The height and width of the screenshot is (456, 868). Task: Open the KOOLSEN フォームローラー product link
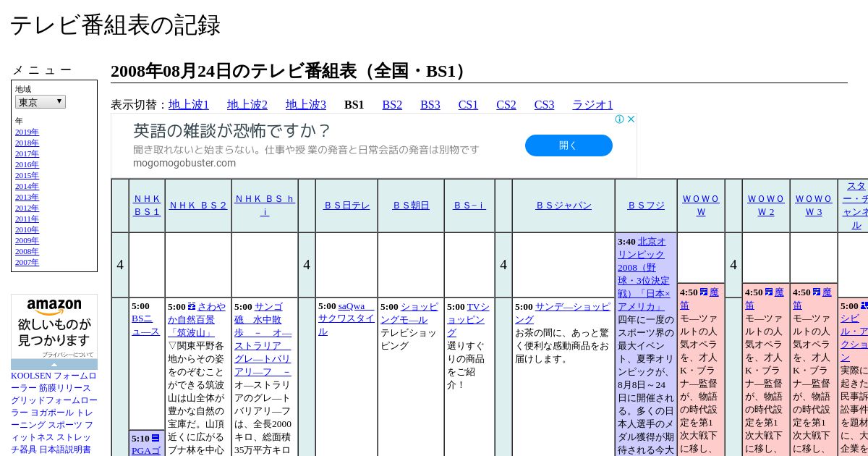pos(54,381)
